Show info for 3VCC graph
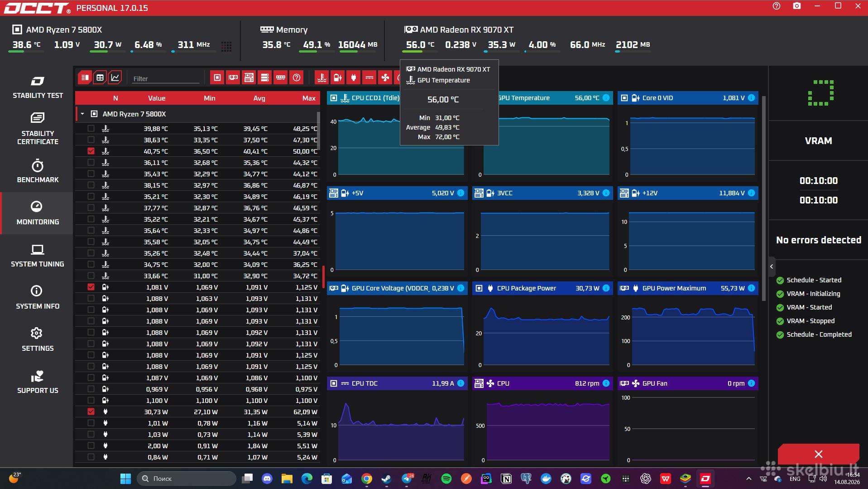Screen dimensions: 868x489 coord(606,193)
